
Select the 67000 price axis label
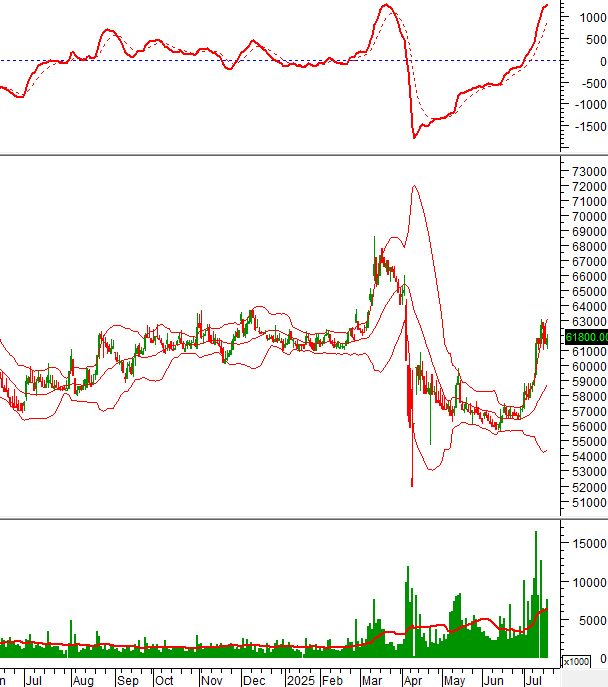[589, 262]
